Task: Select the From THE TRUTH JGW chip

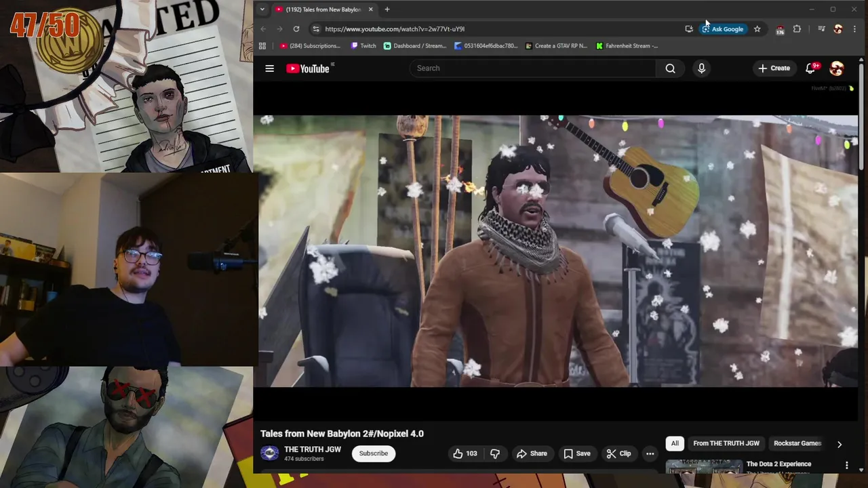Action: pos(726,443)
